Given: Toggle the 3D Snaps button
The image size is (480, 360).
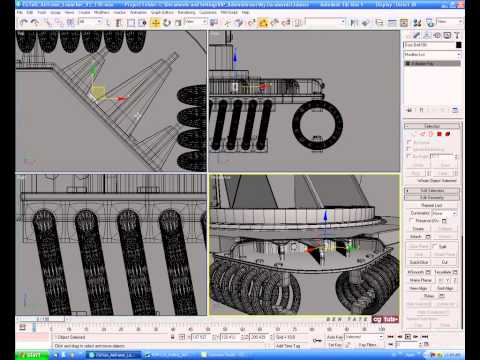Looking at the screenshot, I should click(252, 23).
